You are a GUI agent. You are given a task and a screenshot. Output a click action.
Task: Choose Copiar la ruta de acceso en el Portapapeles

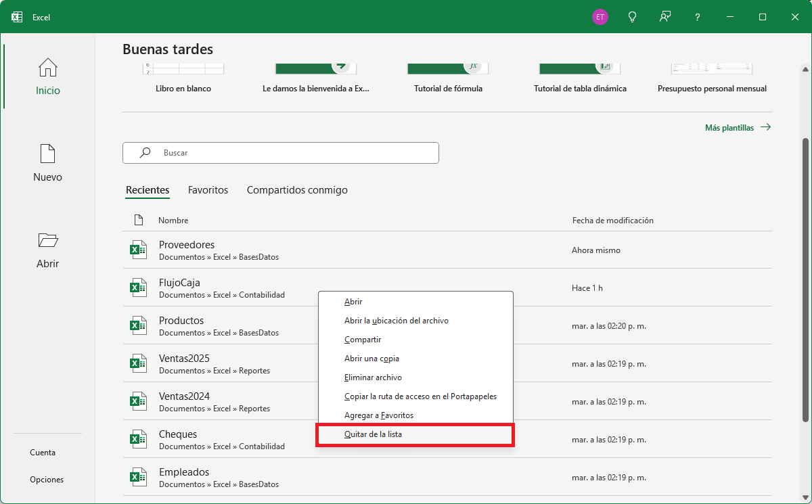point(415,396)
